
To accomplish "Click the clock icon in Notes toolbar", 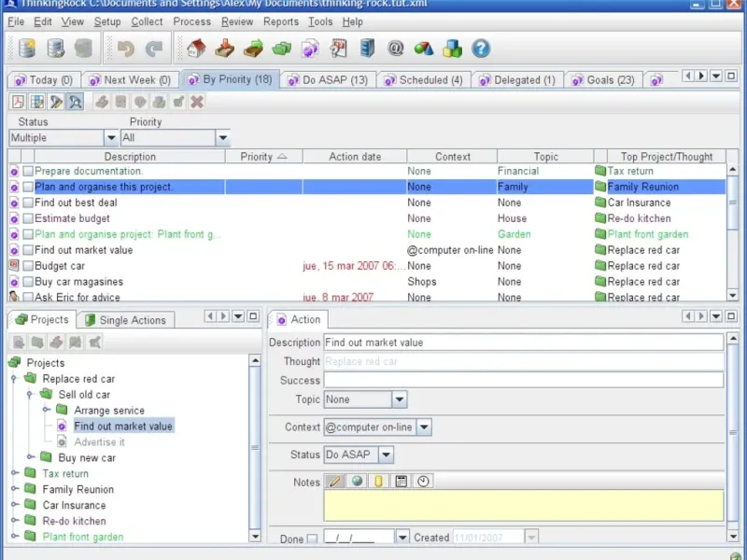I will pyautogui.click(x=423, y=482).
